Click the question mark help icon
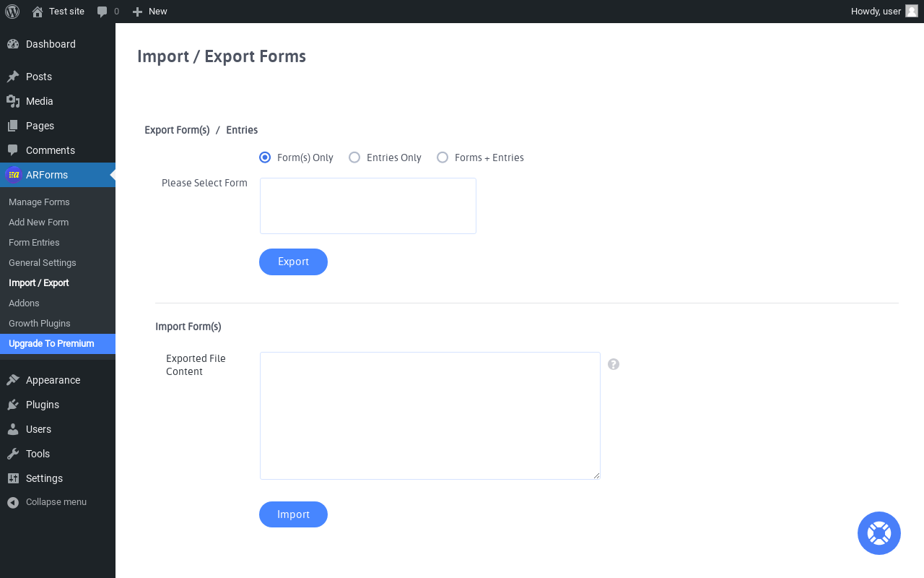 (614, 364)
